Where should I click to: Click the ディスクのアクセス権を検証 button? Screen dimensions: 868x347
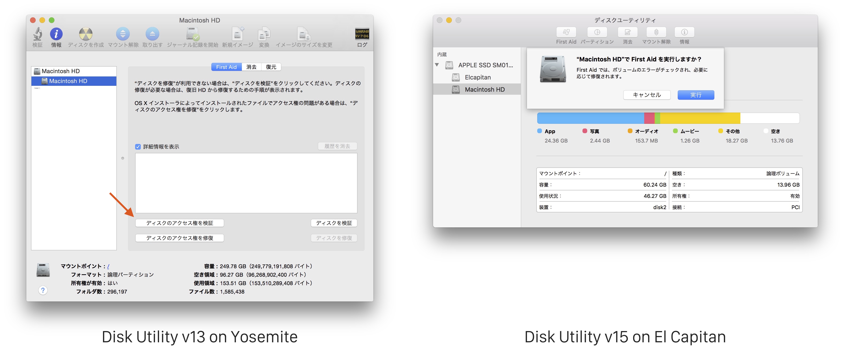coord(180,223)
